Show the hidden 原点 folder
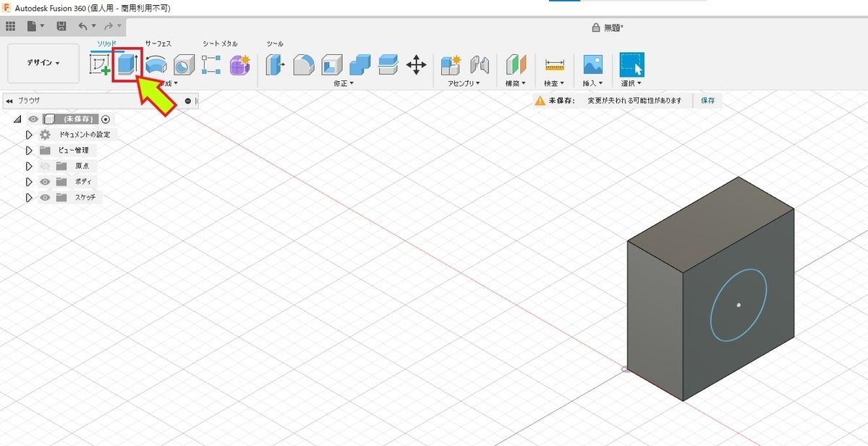The height and width of the screenshot is (446, 868). [45, 166]
